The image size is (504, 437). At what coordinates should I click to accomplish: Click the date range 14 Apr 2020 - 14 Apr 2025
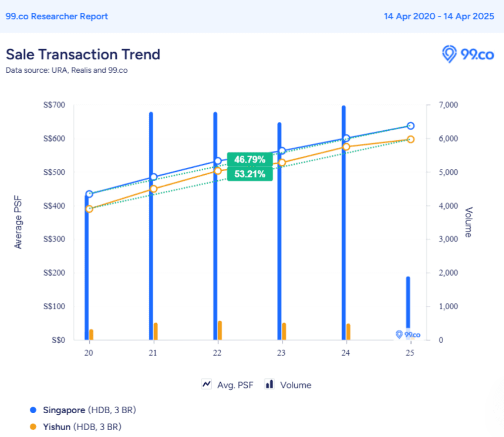[439, 16]
